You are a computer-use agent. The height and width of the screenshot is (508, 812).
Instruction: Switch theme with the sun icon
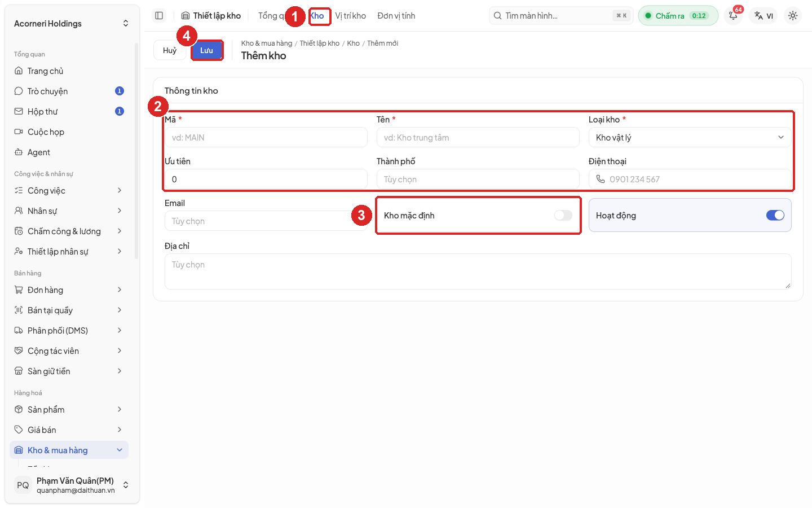tap(793, 16)
